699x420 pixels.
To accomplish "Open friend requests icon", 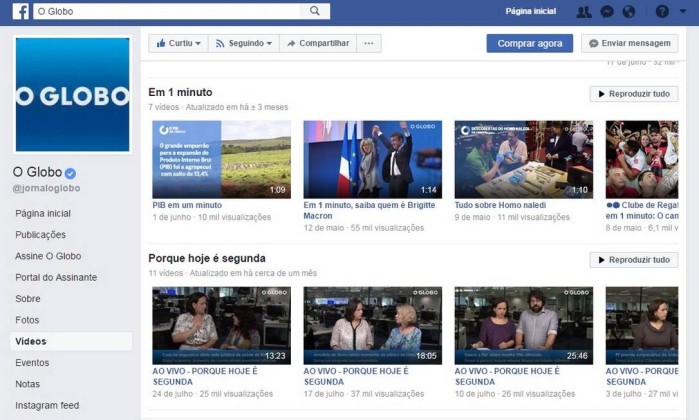I will [x=584, y=12].
